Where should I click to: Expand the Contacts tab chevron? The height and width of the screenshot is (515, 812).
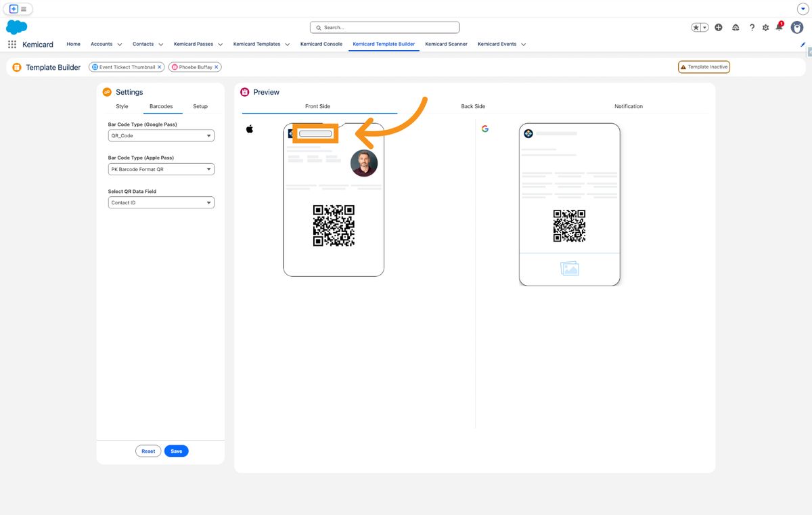pyautogui.click(x=161, y=45)
